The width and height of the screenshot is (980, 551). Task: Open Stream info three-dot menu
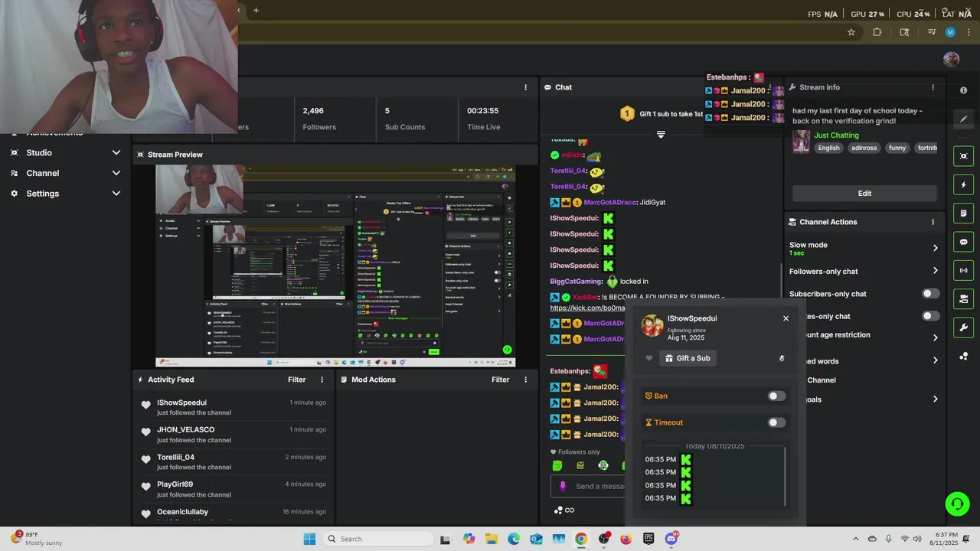click(x=933, y=87)
